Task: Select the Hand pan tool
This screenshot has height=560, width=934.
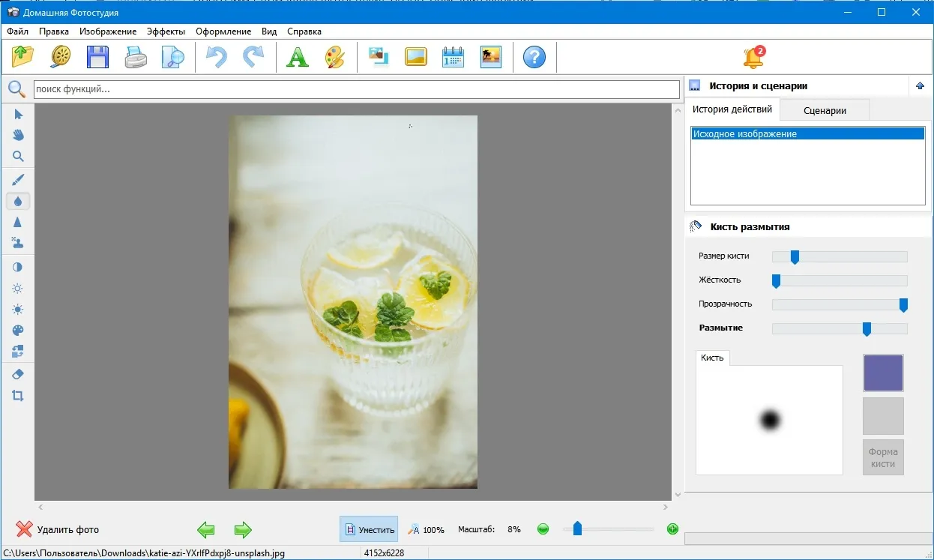Action: pos(18,135)
